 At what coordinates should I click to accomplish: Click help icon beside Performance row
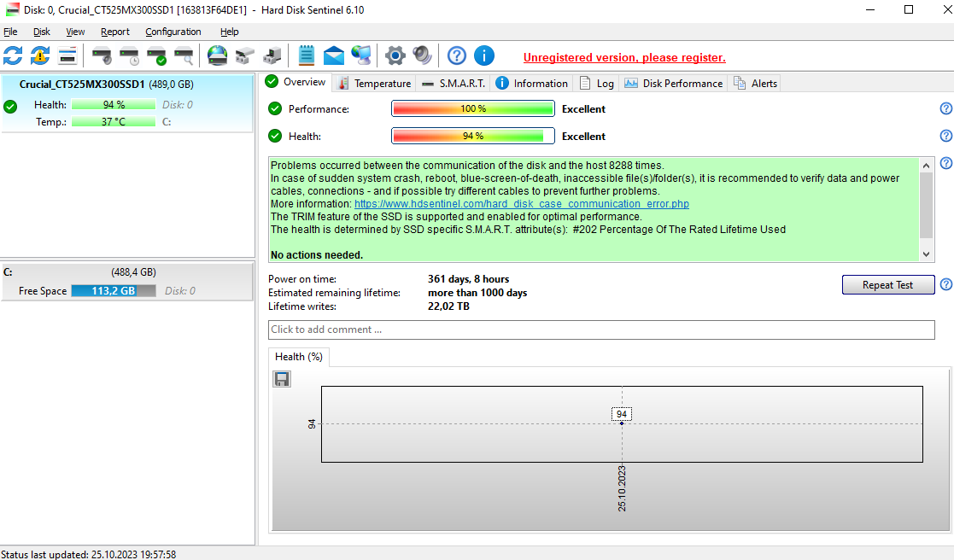[x=946, y=108]
